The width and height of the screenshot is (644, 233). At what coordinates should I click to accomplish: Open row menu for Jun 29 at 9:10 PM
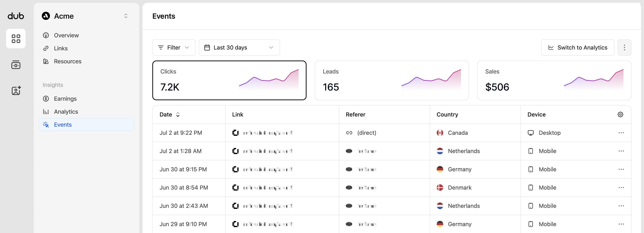click(x=621, y=224)
